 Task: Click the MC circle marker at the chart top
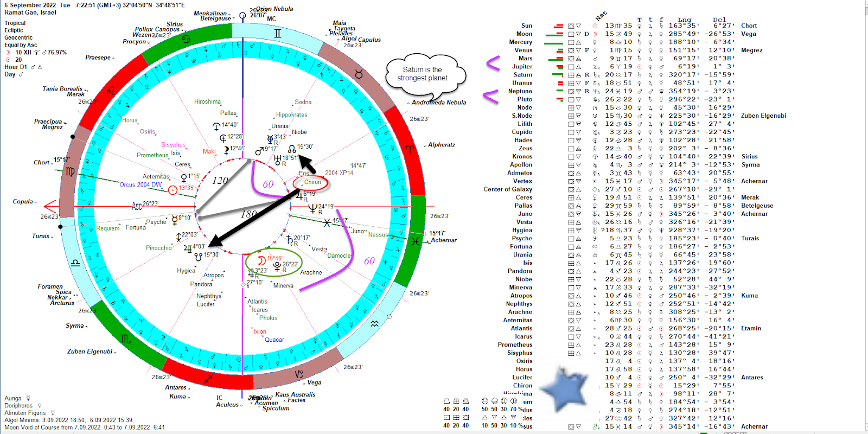pos(242,15)
